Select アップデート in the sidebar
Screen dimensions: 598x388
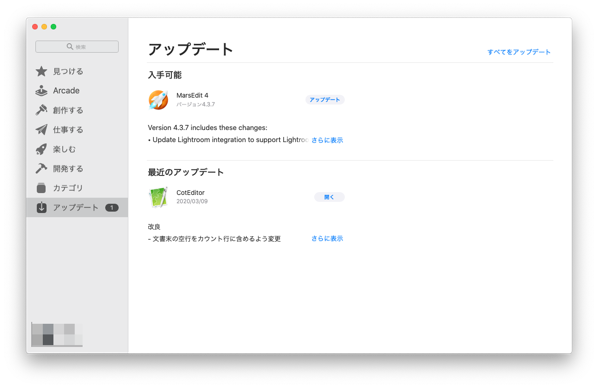click(x=77, y=208)
